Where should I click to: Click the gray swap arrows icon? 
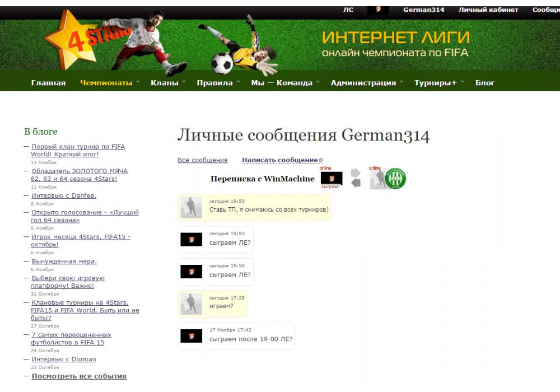pos(356,179)
